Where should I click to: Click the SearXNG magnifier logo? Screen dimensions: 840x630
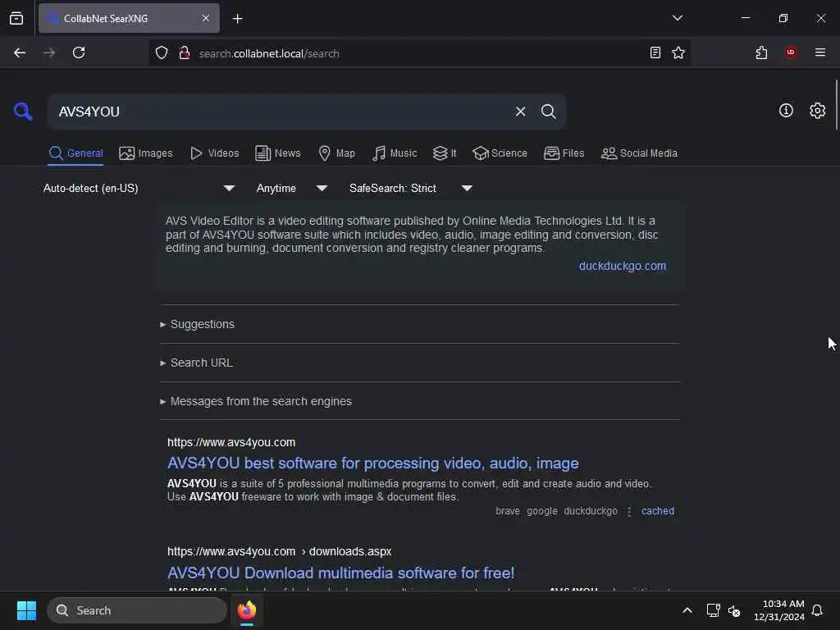coord(23,112)
